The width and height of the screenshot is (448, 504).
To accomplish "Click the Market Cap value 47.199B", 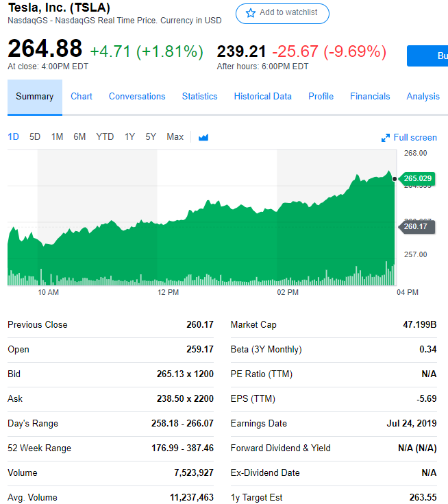I will point(420,324).
